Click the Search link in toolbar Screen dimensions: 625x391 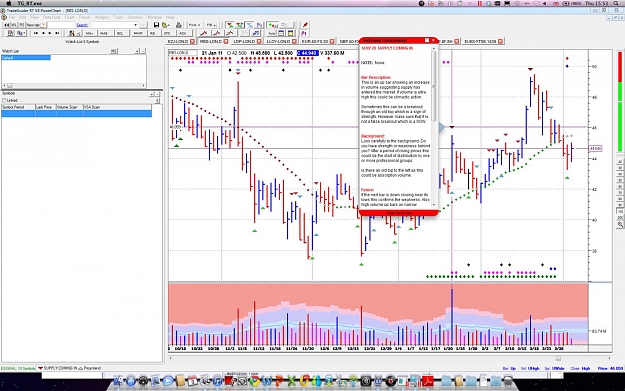pos(82,25)
